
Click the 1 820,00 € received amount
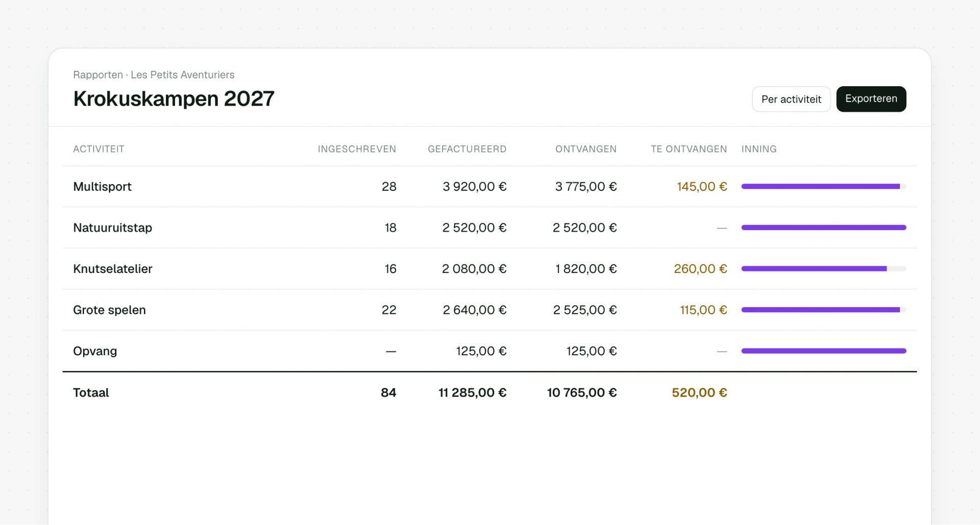[x=586, y=269]
